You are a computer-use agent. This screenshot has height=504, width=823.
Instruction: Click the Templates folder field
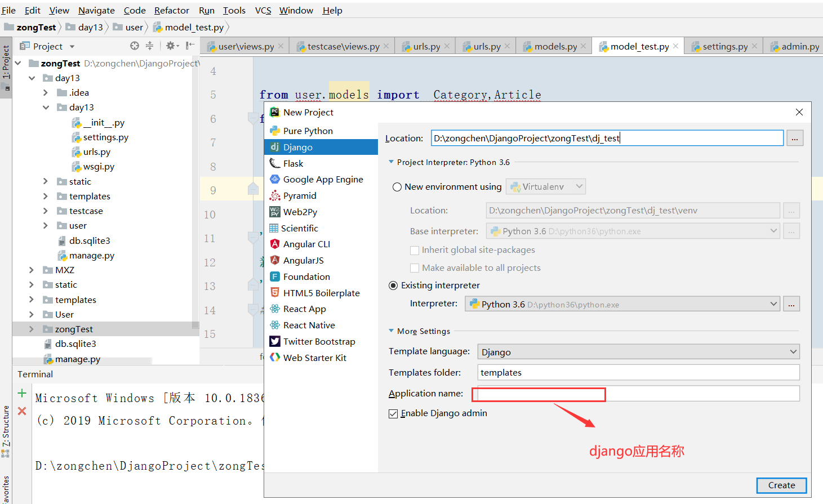point(639,372)
